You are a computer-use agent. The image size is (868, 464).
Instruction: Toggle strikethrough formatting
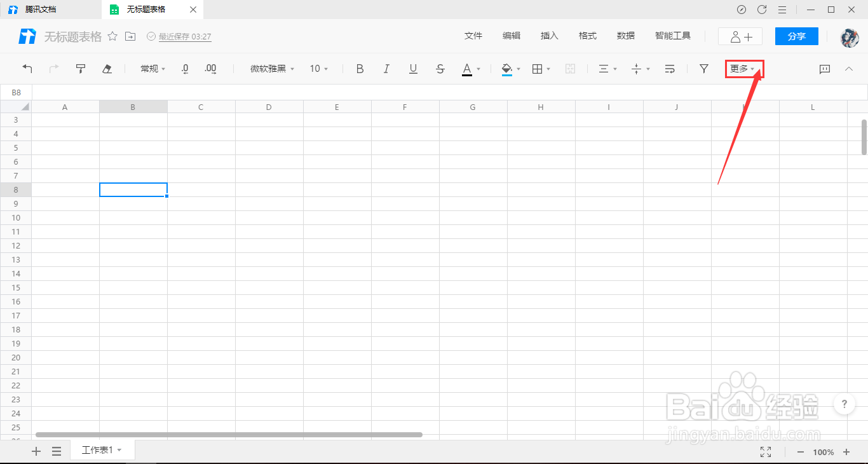(440, 69)
